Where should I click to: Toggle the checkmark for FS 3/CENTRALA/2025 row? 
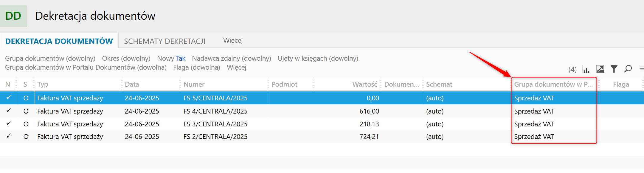pos(9,124)
